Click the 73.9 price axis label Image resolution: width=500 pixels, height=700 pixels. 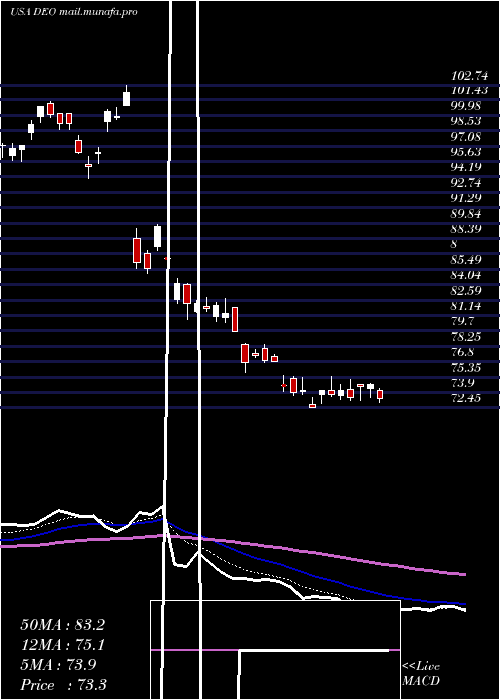pos(463,383)
